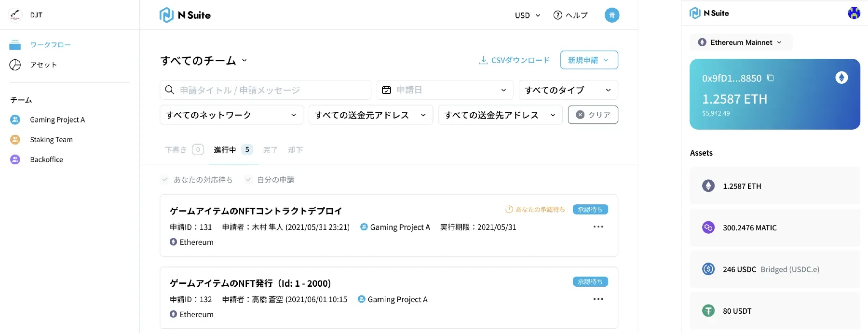The height and width of the screenshot is (333, 868).
Task: Click the Ethereum icon on request 131
Action: [x=173, y=242]
